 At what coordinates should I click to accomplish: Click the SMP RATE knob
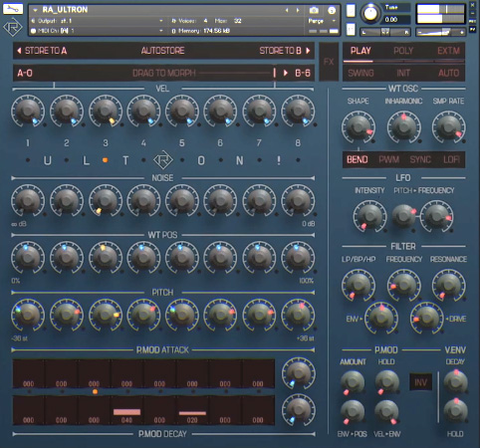click(448, 127)
